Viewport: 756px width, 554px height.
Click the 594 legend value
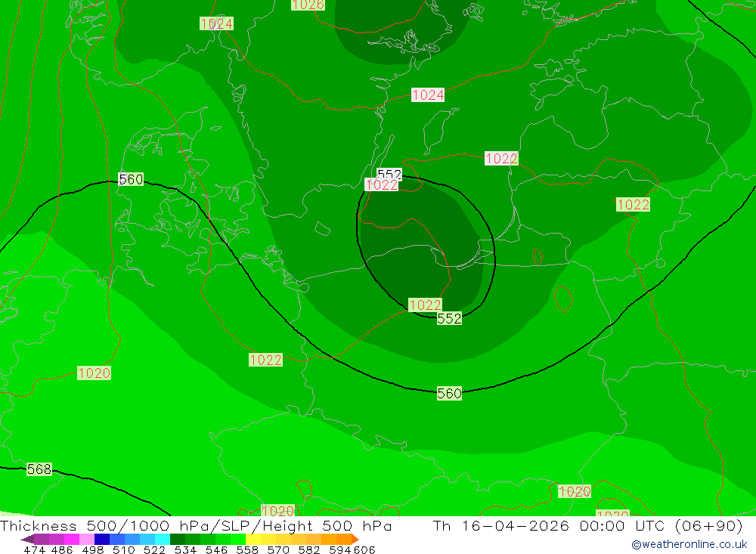(340, 549)
